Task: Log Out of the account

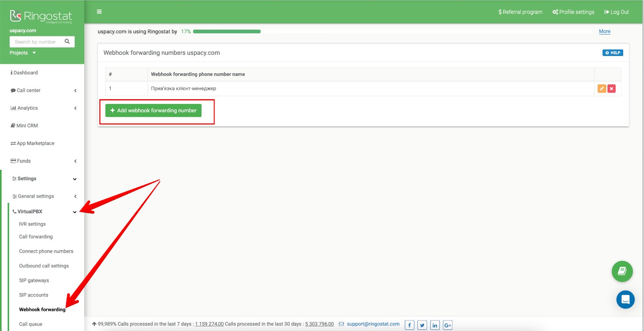Action: pyautogui.click(x=616, y=12)
